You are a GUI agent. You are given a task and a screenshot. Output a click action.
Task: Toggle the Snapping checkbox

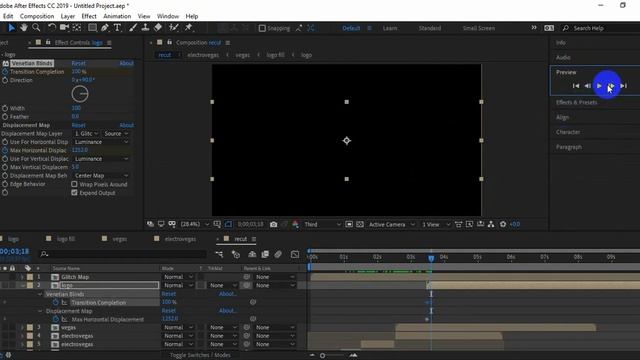click(262, 28)
